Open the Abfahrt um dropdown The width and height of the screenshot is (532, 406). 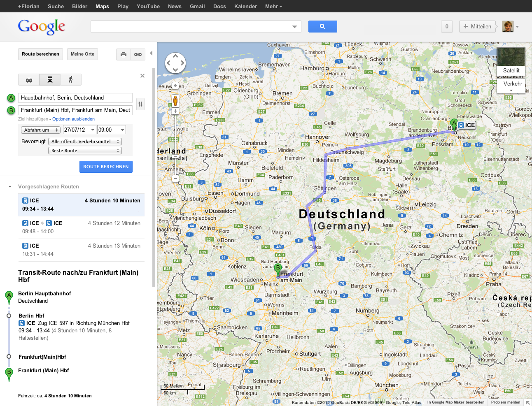40,129
